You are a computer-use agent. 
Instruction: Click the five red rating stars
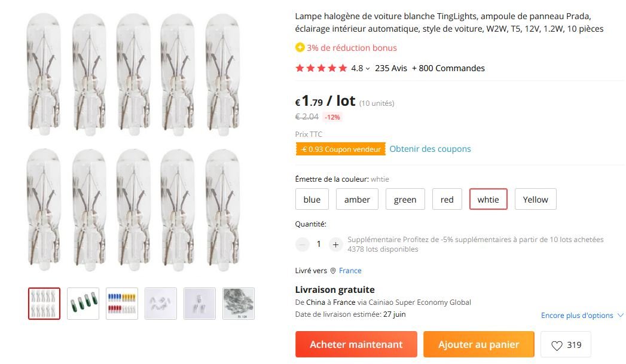(321, 68)
